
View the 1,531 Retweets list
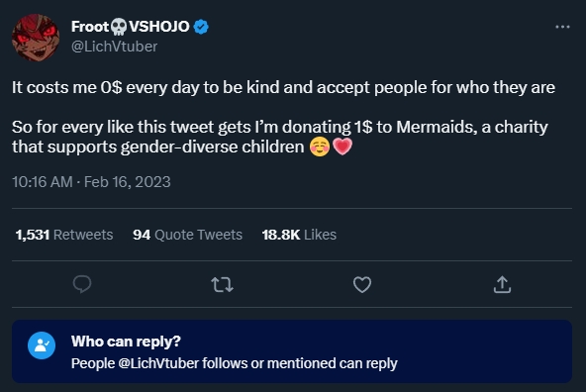(64, 235)
